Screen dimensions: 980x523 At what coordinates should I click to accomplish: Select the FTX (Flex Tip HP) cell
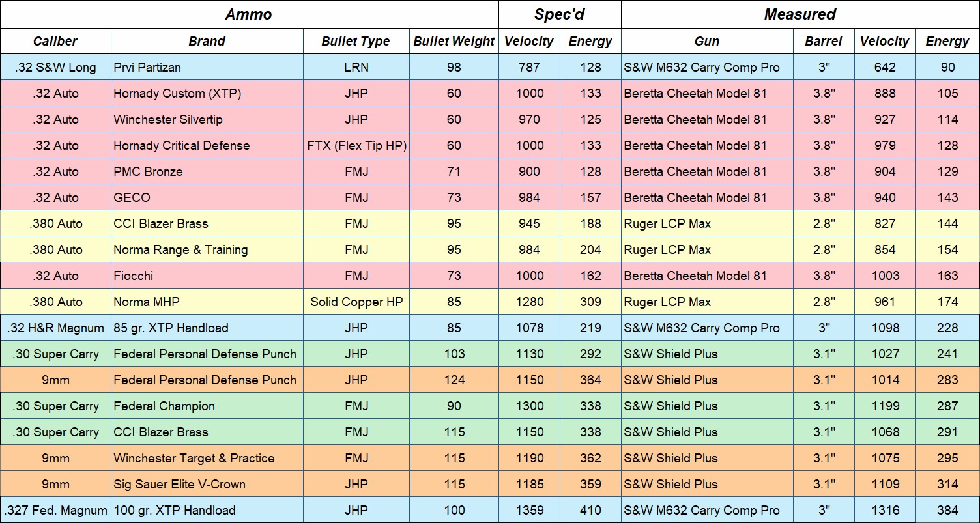tap(356, 145)
